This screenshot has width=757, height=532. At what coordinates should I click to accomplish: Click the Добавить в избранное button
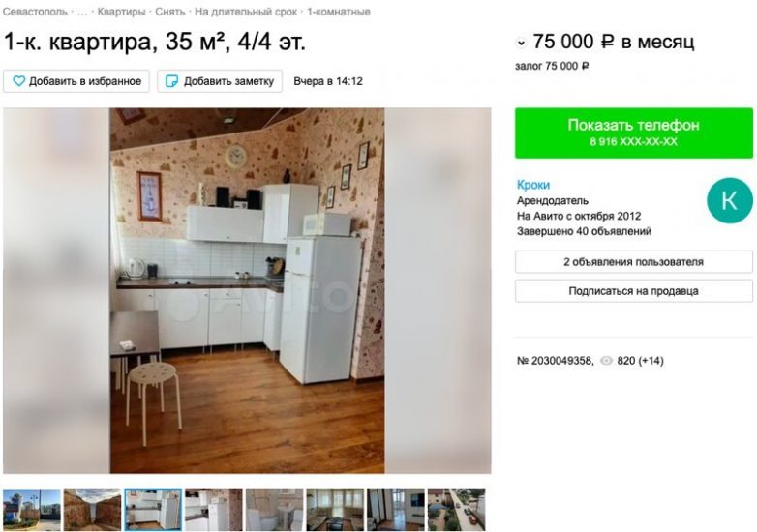[x=76, y=81]
